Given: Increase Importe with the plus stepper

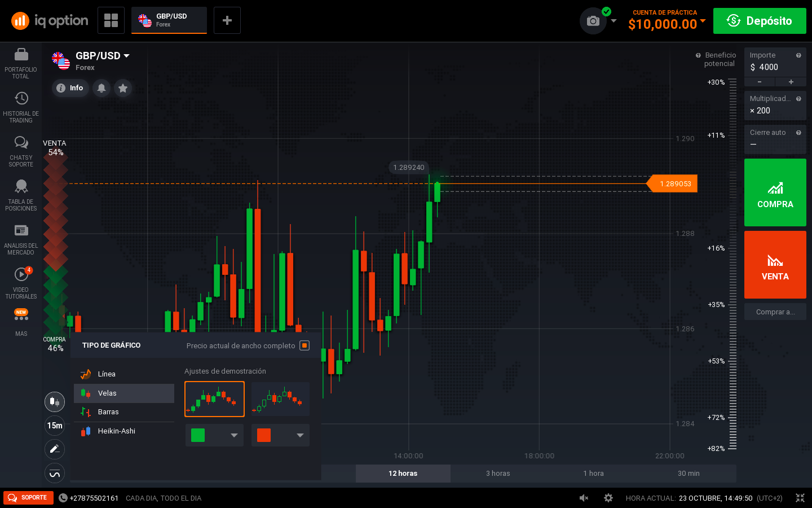Looking at the screenshot, I should 791,82.
